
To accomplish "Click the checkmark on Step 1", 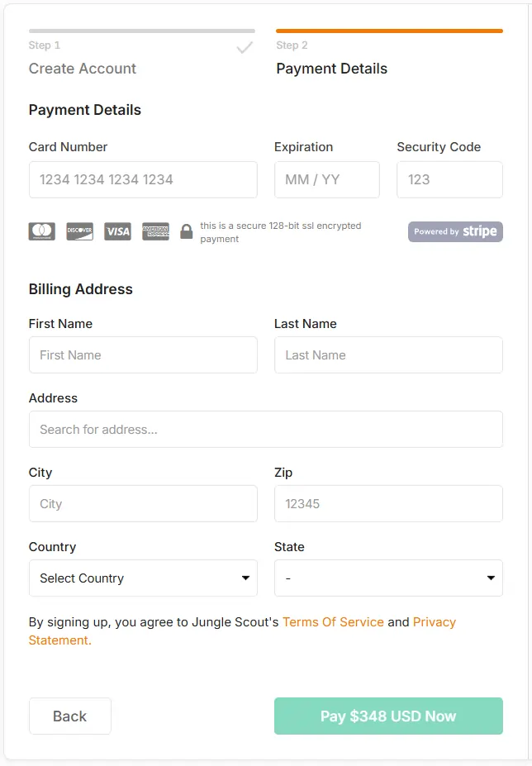I will coord(245,48).
